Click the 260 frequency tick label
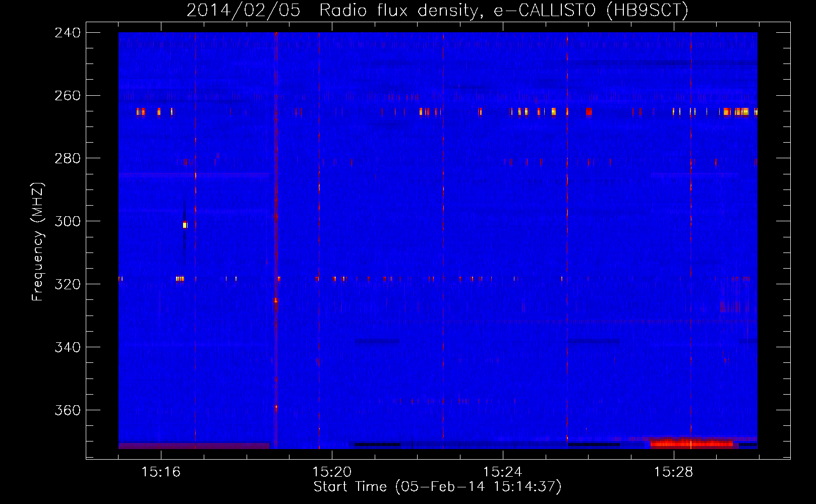The image size is (816, 504). 68,96
